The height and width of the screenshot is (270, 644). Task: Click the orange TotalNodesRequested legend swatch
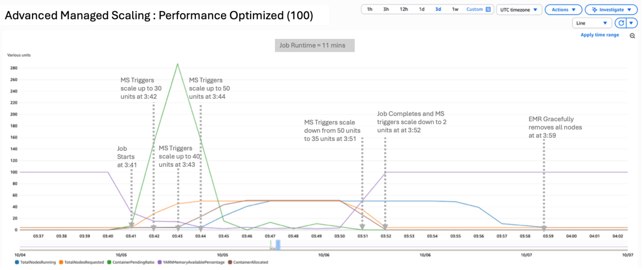(61, 262)
